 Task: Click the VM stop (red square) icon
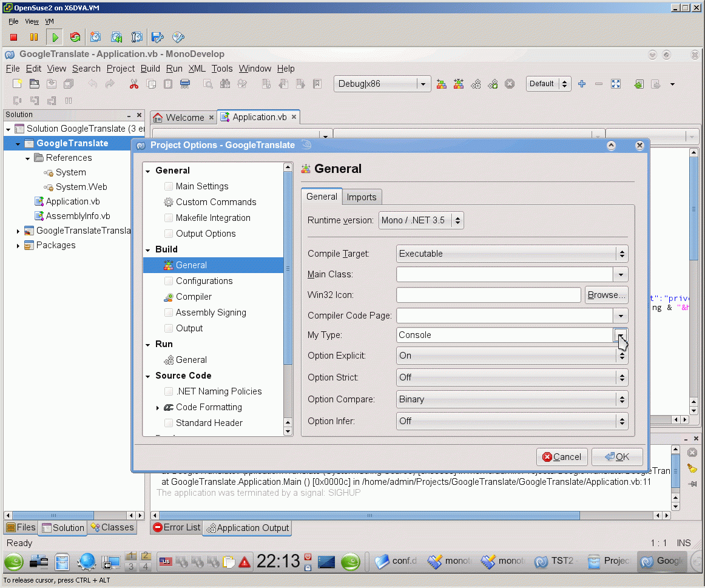coord(13,37)
